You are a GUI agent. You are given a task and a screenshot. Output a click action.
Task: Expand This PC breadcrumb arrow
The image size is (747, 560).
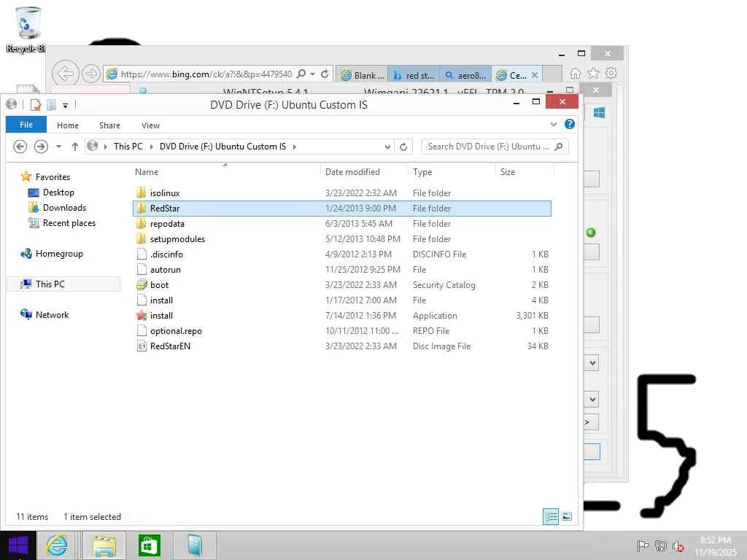tap(152, 147)
